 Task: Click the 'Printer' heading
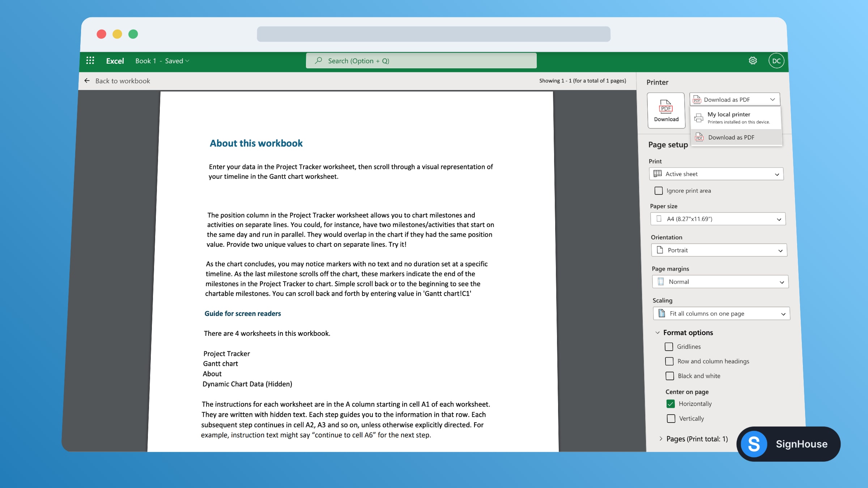(x=658, y=82)
